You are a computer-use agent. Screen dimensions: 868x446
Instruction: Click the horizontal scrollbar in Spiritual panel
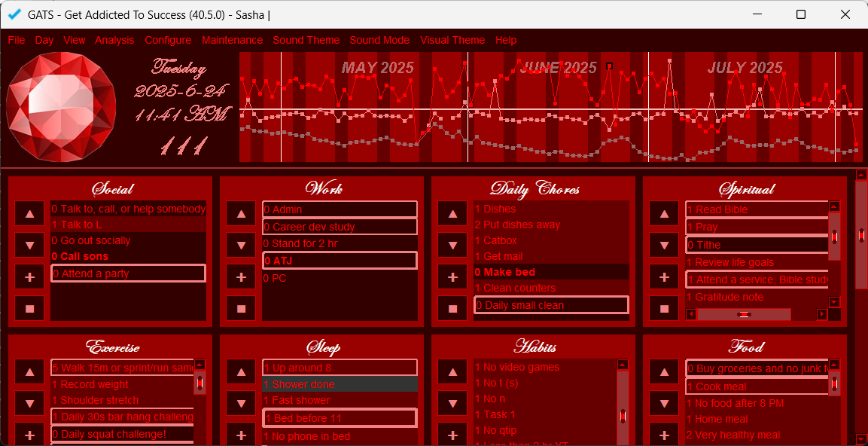[x=757, y=314]
